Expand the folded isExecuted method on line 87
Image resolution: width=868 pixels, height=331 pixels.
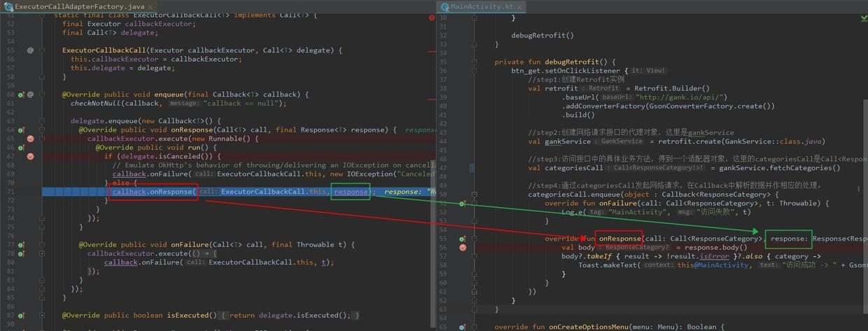(x=42, y=315)
